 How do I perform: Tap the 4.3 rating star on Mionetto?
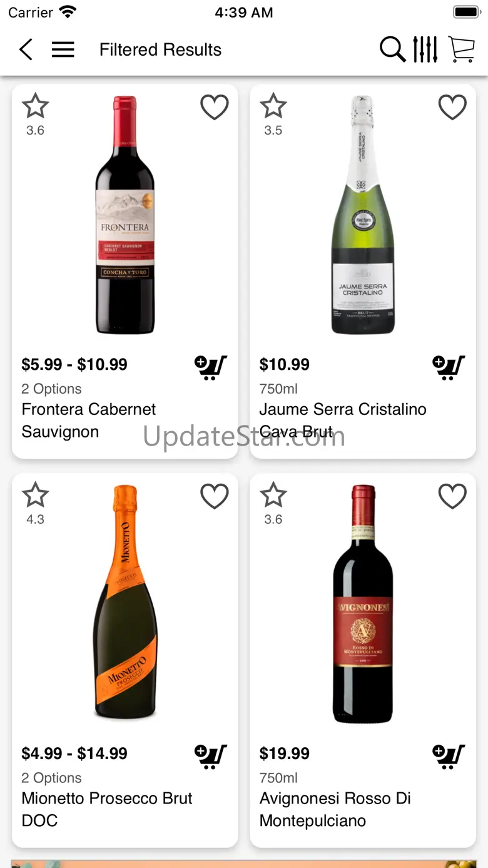click(35, 496)
